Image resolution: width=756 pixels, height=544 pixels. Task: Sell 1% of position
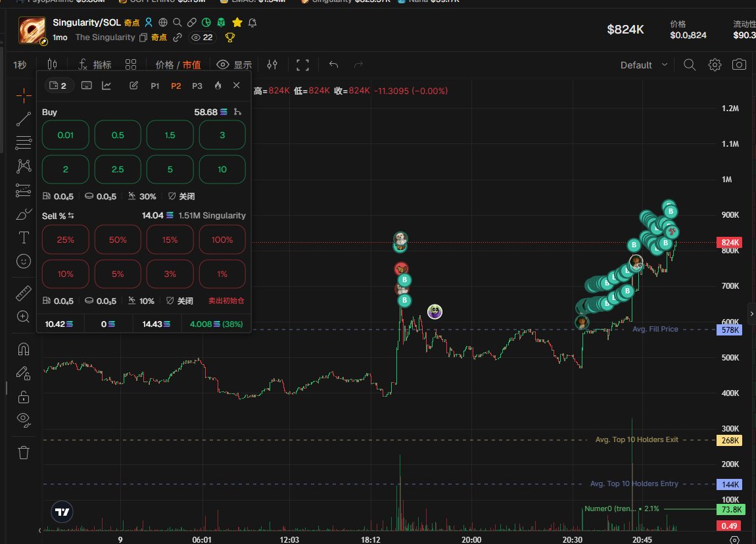(222, 274)
